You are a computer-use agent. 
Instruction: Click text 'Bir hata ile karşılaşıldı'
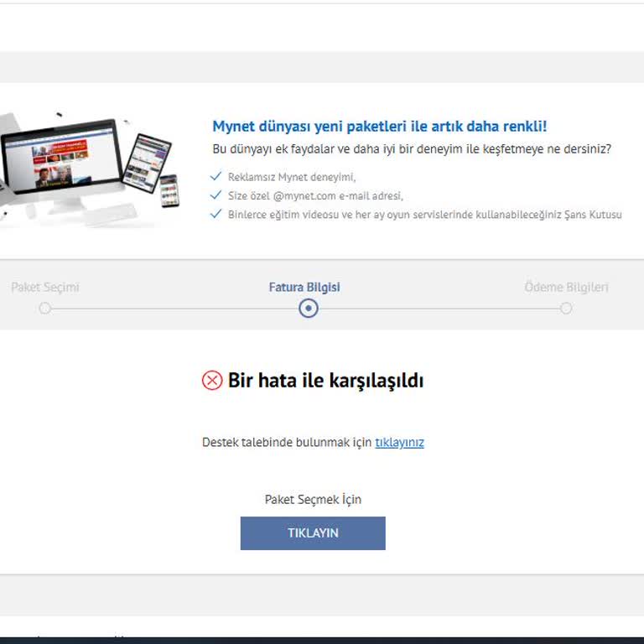point(325,381)
